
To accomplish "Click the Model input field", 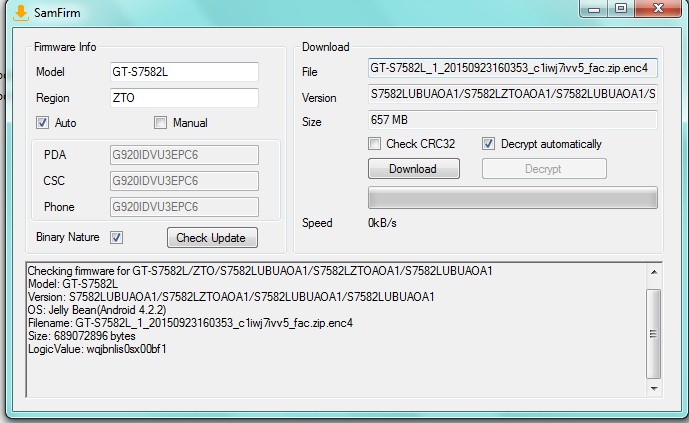I will point(183,72).
